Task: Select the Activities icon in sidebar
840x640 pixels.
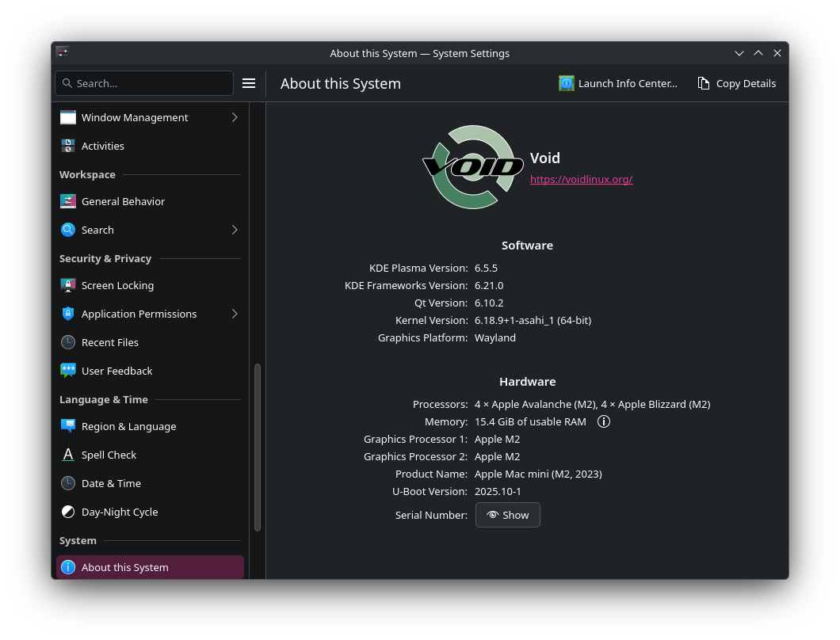Action: [68, 146]
